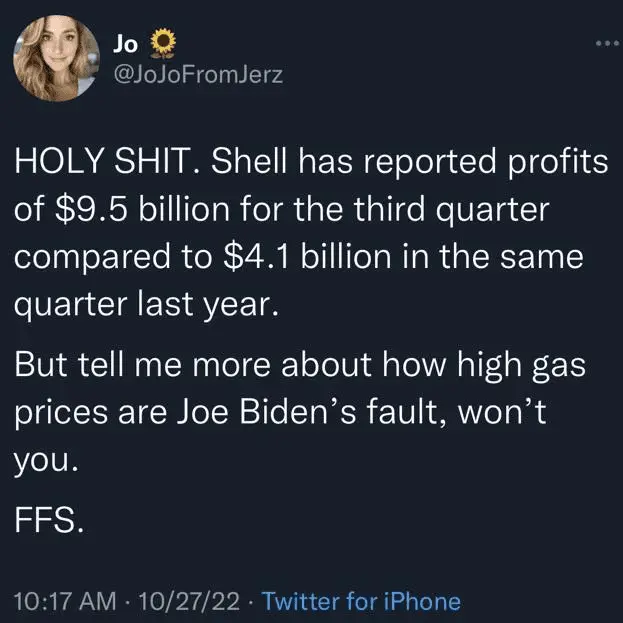This screenshot has height=623, width=623.
Task: Open the "Twitter for iPhone" source link
Action: tap(361, 601)
